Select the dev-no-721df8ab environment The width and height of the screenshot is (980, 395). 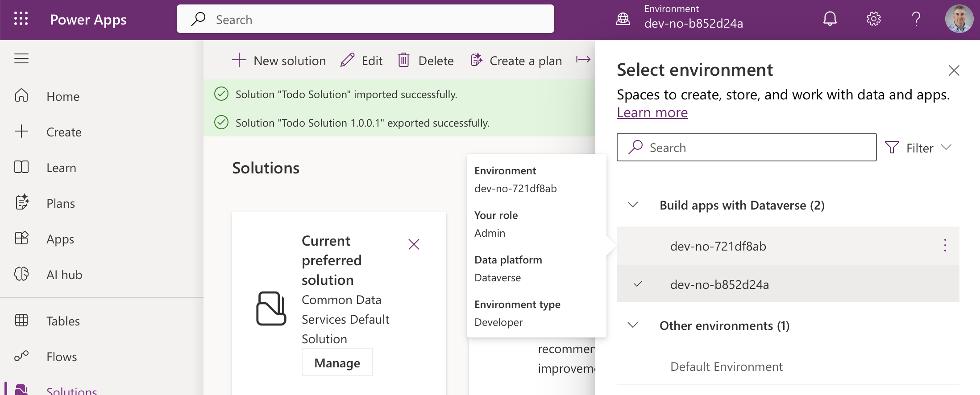tap(788, 246)
